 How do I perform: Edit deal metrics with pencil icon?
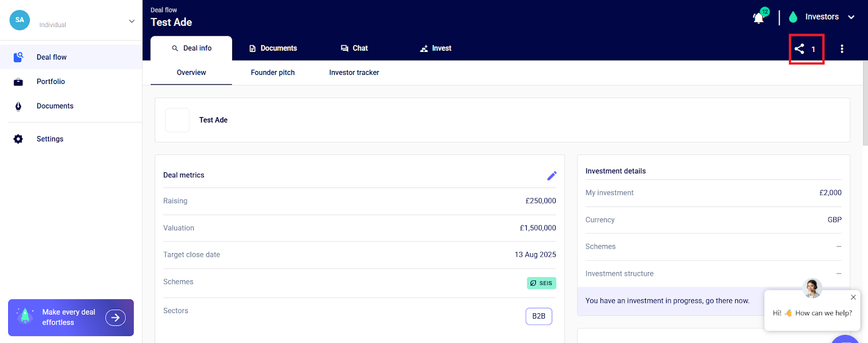(552, 176)
